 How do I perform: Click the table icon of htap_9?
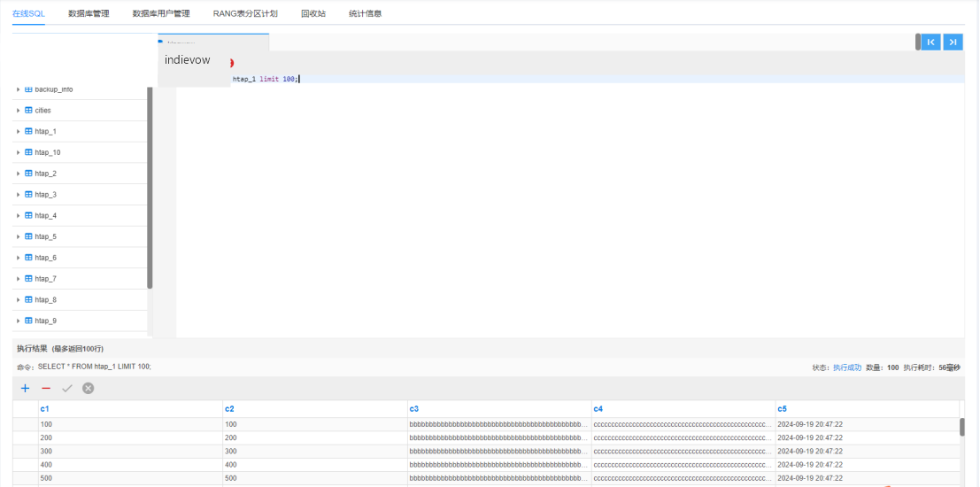(x=28, y=321)
